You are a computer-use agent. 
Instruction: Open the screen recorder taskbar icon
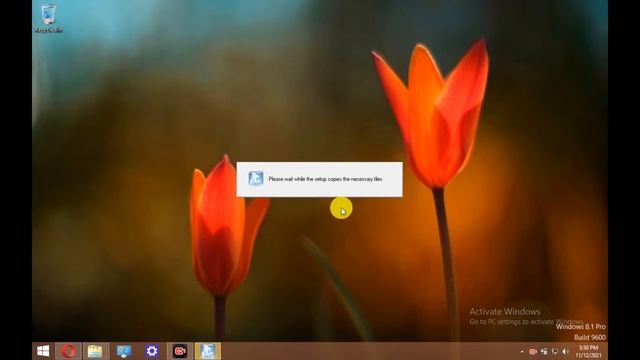[x=180, y=351]
